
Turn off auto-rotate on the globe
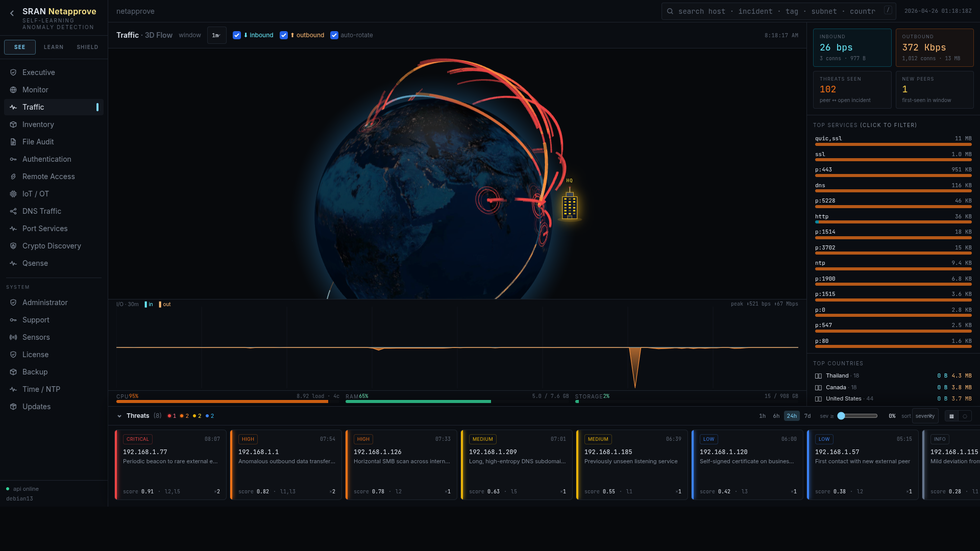click(334, 35)
